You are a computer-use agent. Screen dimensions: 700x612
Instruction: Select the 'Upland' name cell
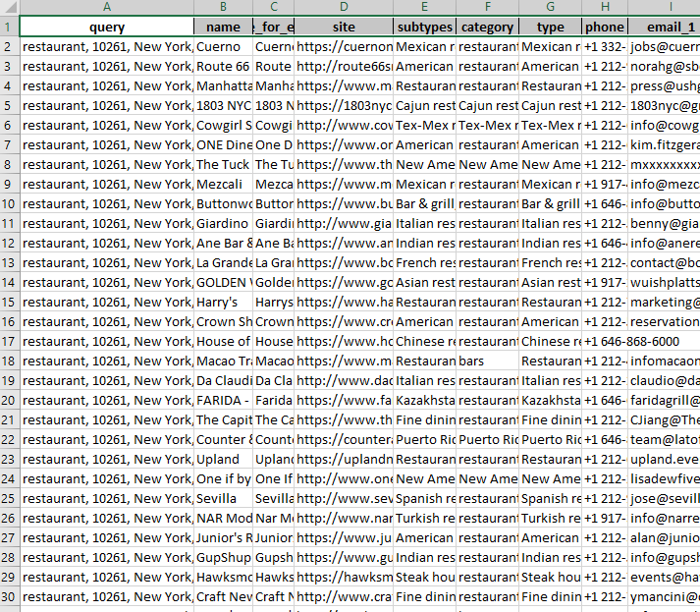coord(223,459)
